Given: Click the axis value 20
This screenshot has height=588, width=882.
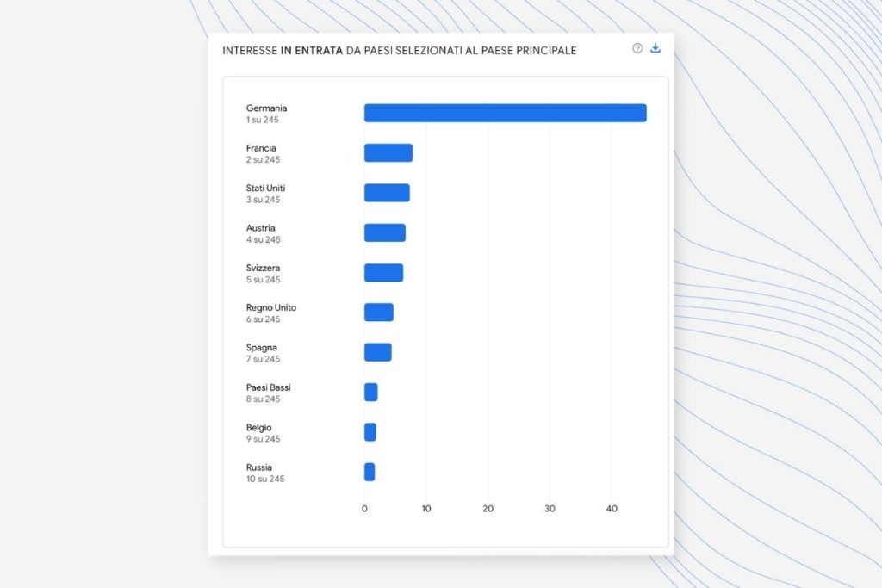Looking at the screenshot, I should (488, 509).
